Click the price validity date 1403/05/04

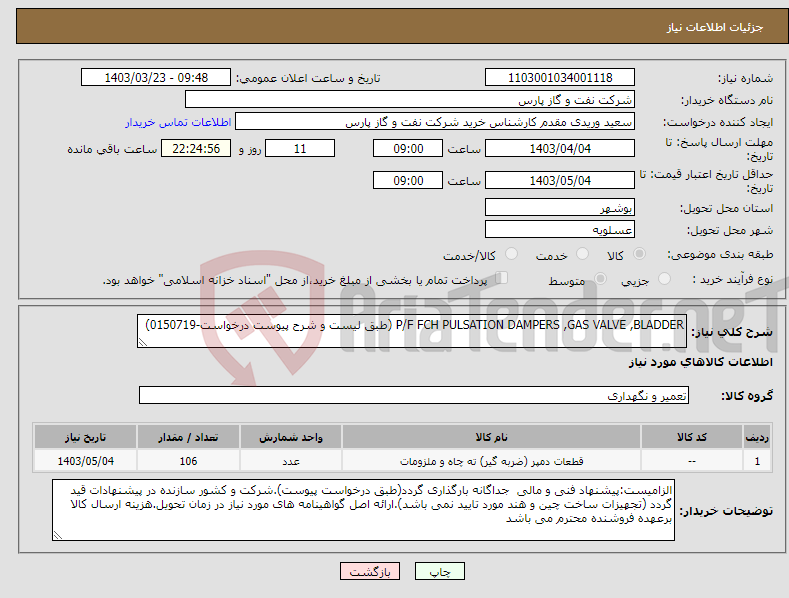[x=560, y=180]
